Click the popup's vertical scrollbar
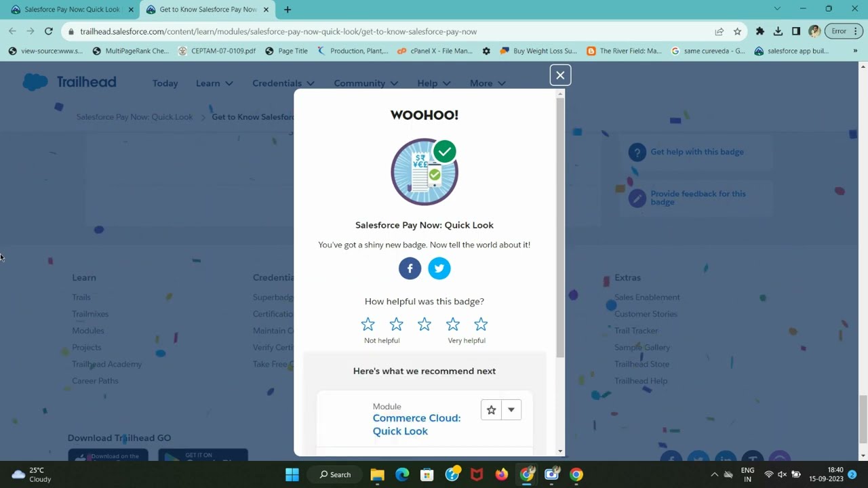This screenshot has height=488, width=868. (560, 227)
